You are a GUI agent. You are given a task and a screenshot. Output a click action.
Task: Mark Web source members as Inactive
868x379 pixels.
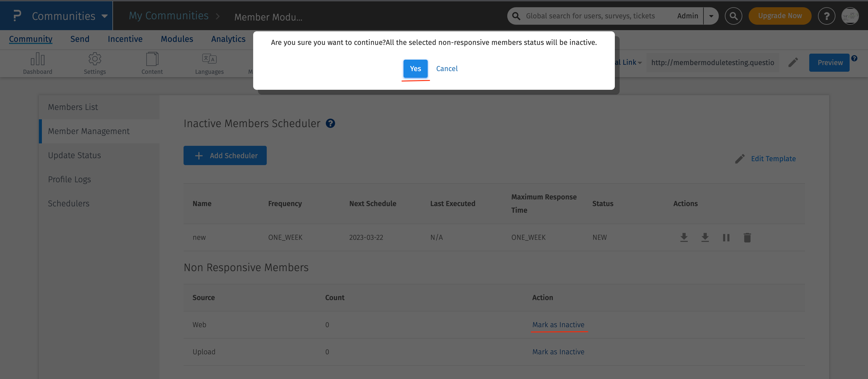pyautogui.click(x=558, y=324)
